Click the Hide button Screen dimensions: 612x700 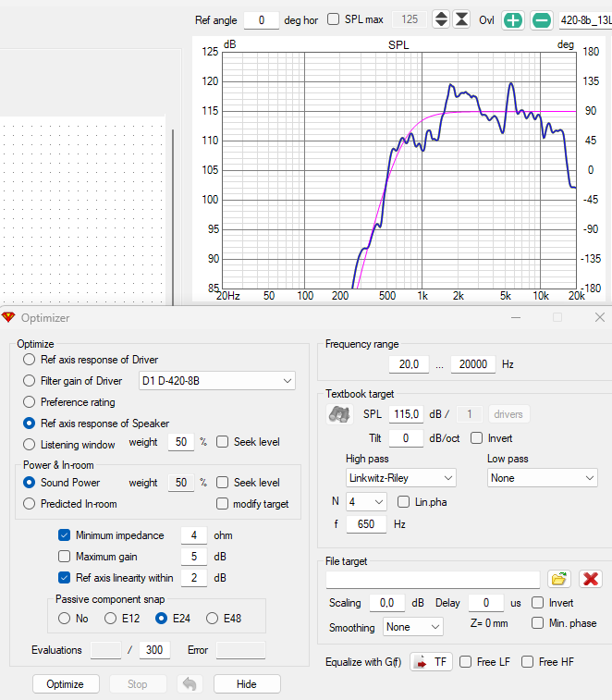coord(247,684)
